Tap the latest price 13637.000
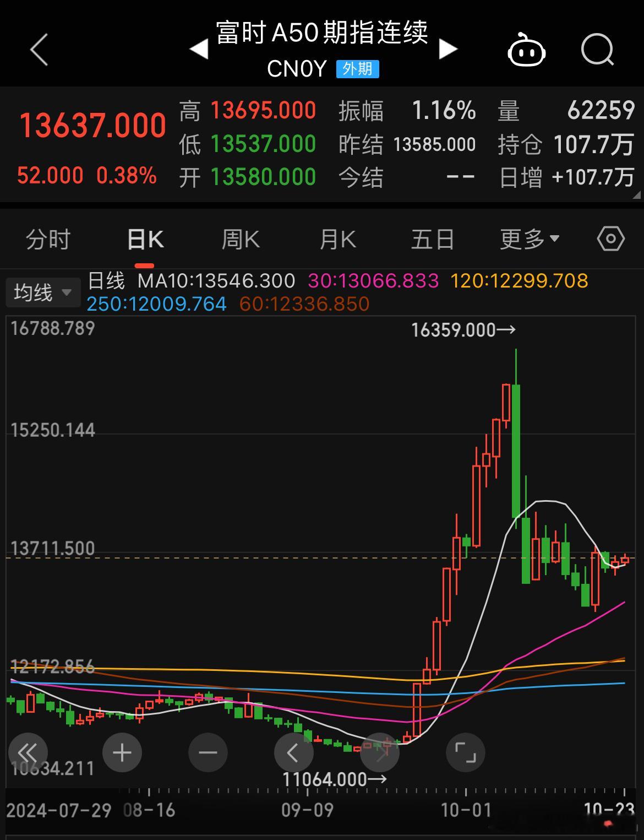Screen dimensions: 644x840 point(92,125)
